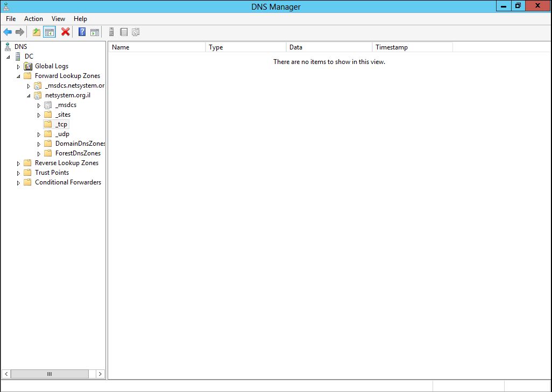
Task: Click tree pane scroll left arrow
Action: click(6, 374)
